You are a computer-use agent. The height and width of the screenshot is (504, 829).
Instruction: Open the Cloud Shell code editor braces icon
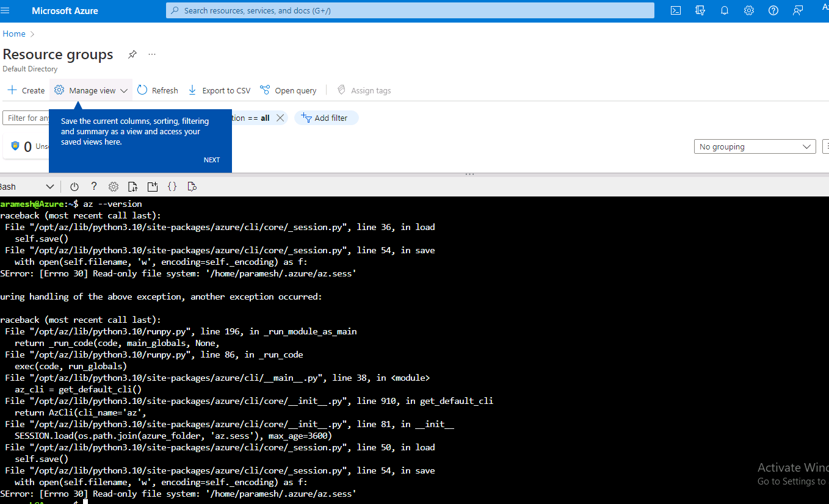172,186
